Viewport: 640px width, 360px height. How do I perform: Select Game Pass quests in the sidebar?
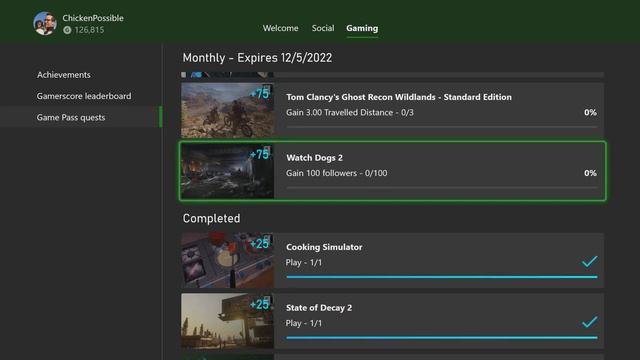pyautogui.click(x=81, y=117)
